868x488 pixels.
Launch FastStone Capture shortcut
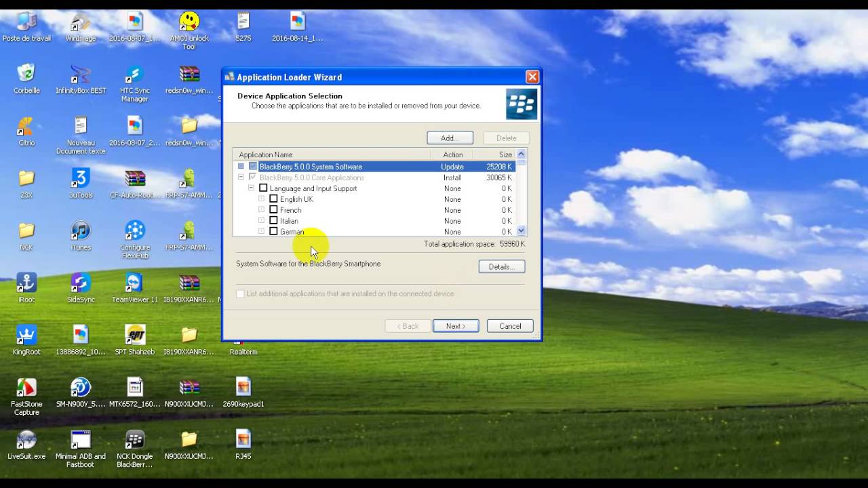tap(26, 396)
